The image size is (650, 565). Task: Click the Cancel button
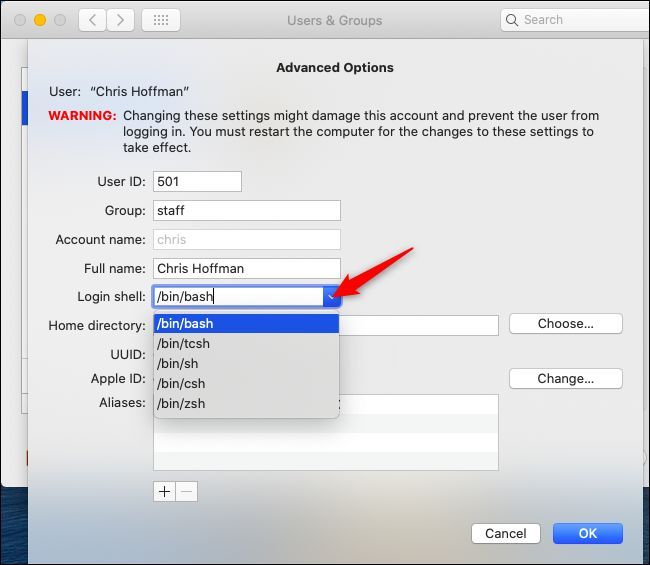coord(508,533)
